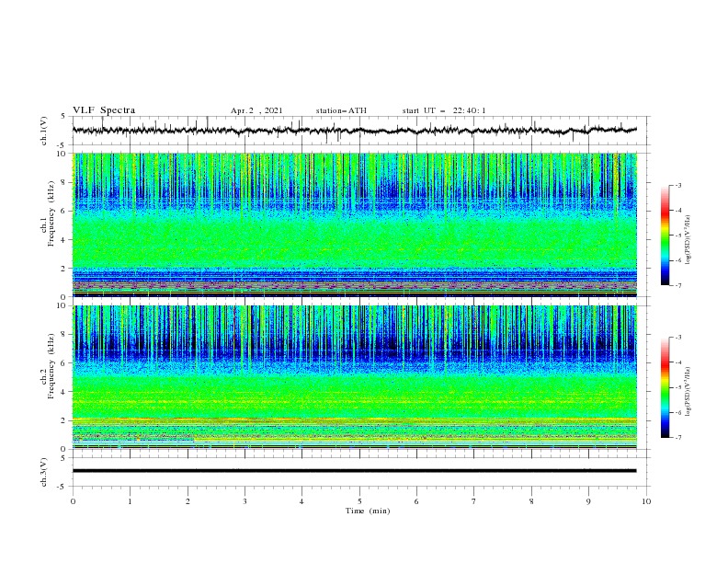Click the ch.1 spectrogram panel
The image size is (728, 563).
(x=355, y=224)
